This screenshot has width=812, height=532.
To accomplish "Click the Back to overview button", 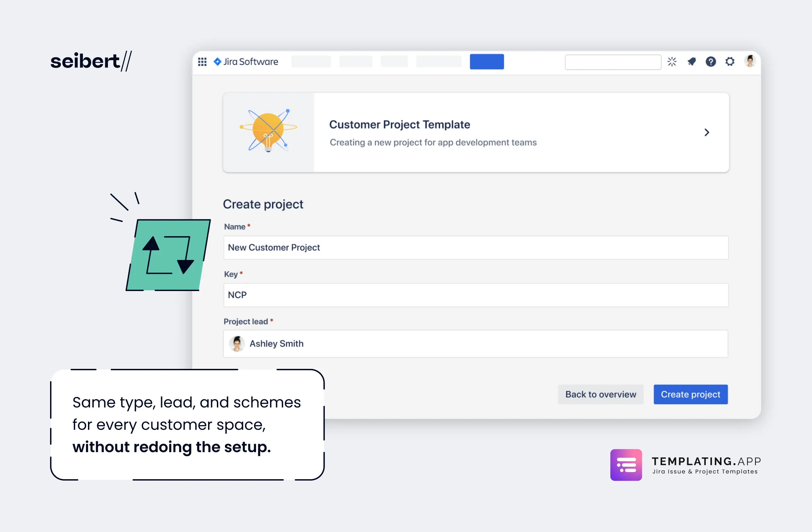I will pos(601,395).
